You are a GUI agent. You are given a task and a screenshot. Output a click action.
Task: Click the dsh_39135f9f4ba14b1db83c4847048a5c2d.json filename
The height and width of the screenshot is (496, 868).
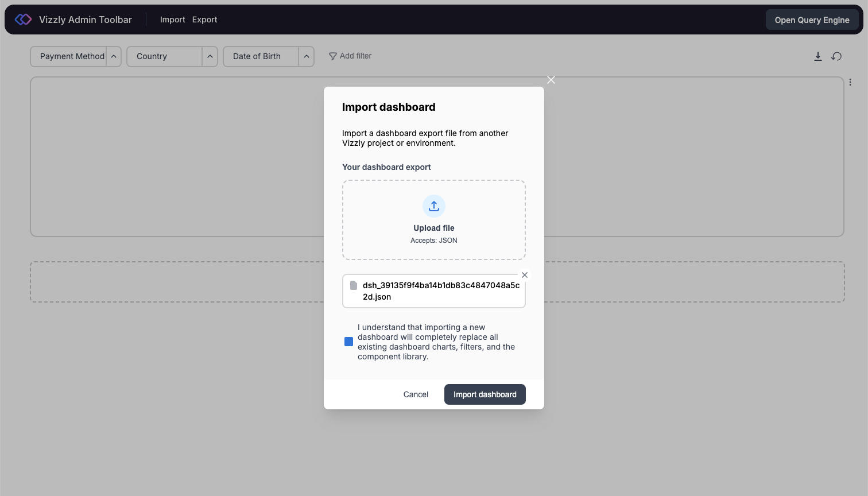tap(441, 291)
